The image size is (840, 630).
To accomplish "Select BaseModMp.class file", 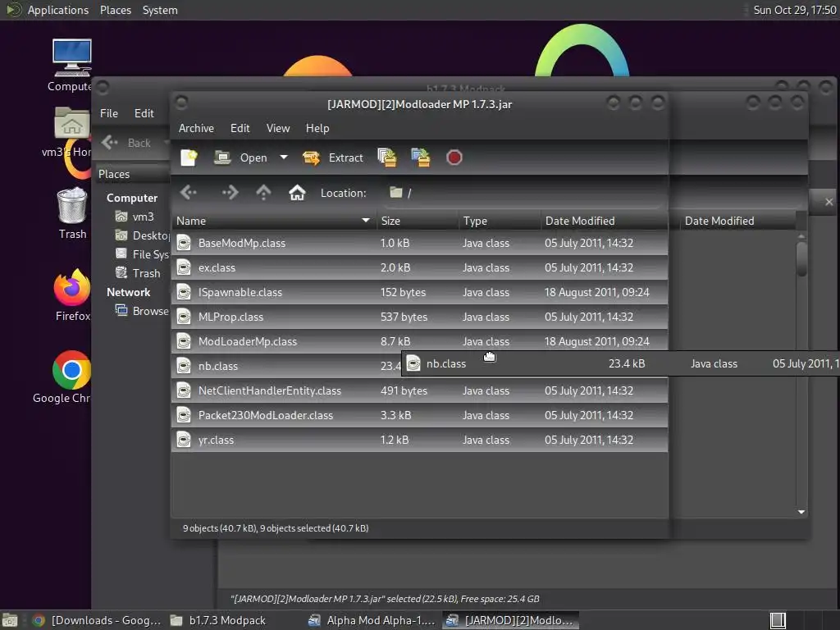I will tap(419, 243).
